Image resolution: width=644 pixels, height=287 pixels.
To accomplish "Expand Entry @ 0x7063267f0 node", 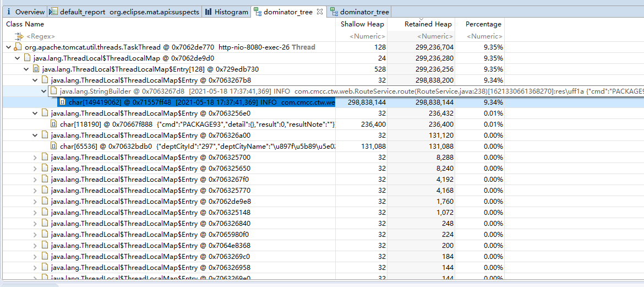I will click(x=35, y=179).
